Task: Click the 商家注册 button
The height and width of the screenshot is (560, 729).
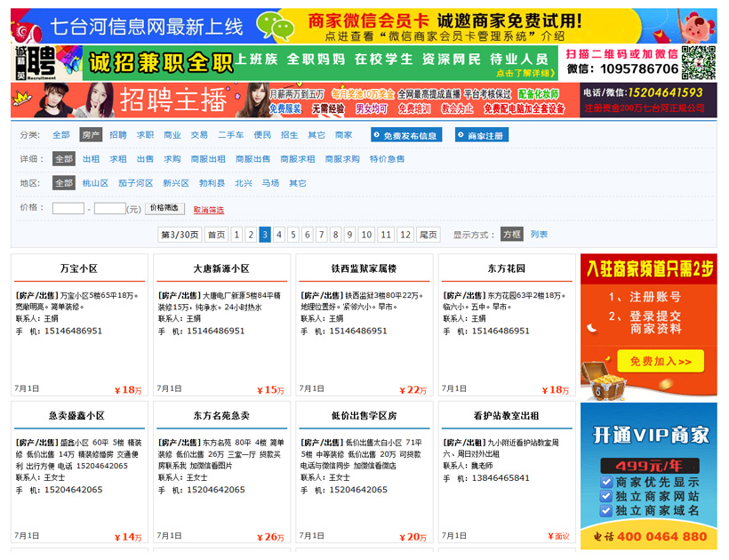Action: point(481,135)
